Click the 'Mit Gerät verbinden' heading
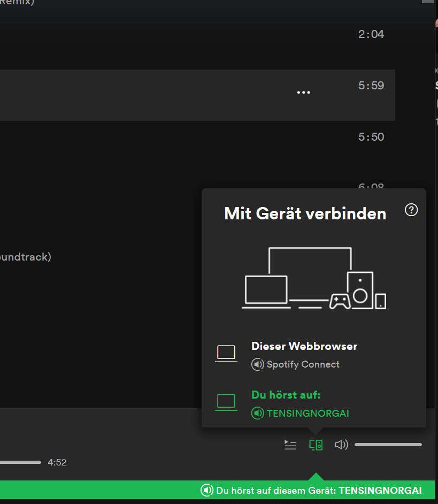438x504 pixels. (x=305, y=213)
